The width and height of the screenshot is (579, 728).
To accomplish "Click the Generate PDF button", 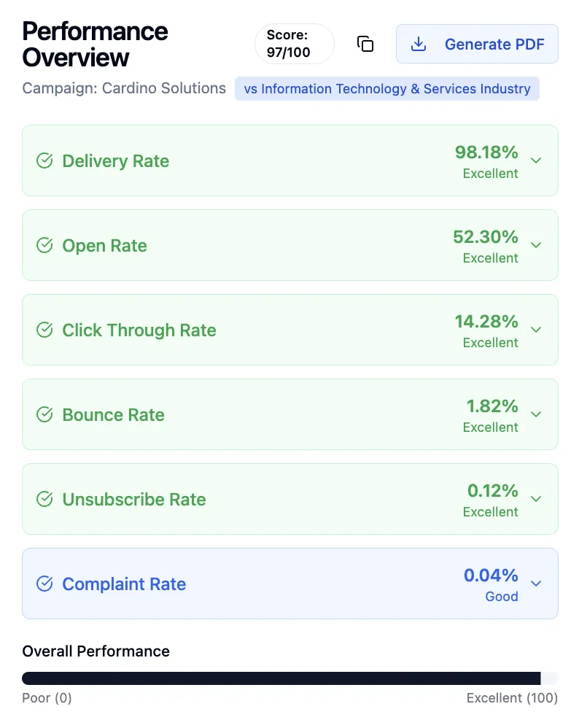I will coord(477,44).
